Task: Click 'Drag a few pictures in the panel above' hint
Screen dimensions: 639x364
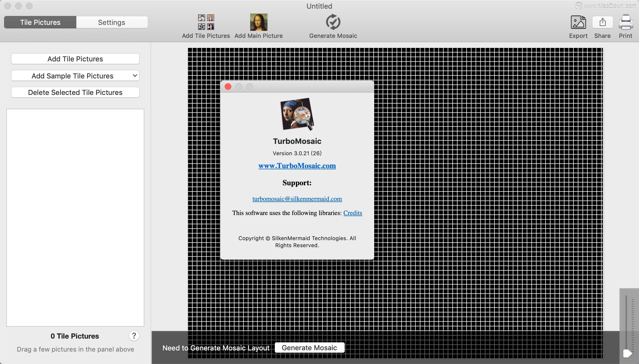Action: pyautogui.click(x=75, y=349)
